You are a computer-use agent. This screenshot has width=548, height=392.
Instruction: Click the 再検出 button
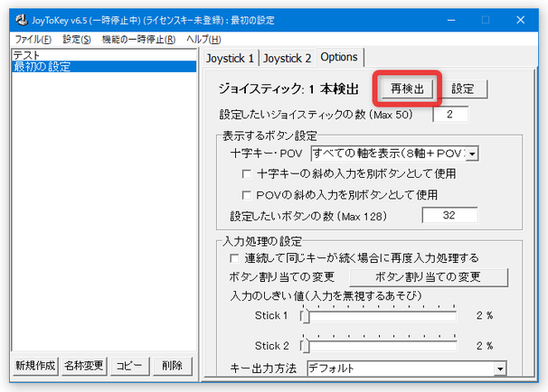(407, 89)
